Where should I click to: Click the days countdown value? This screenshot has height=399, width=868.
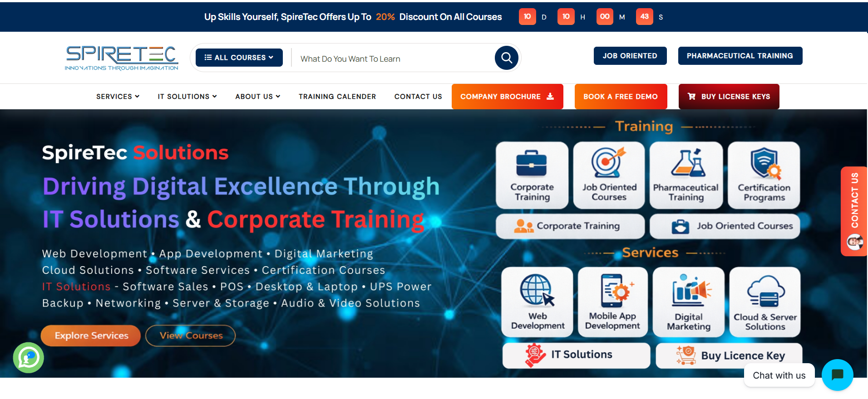[x=527, y=17]
